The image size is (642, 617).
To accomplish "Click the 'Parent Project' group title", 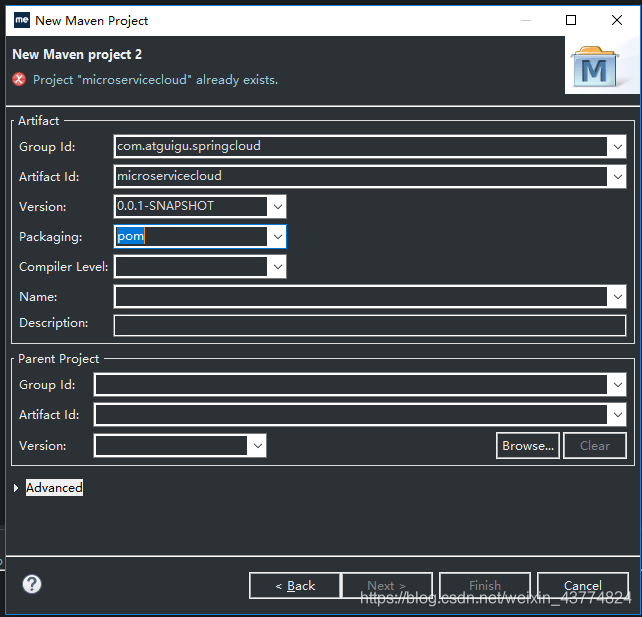I will (59, 359).
